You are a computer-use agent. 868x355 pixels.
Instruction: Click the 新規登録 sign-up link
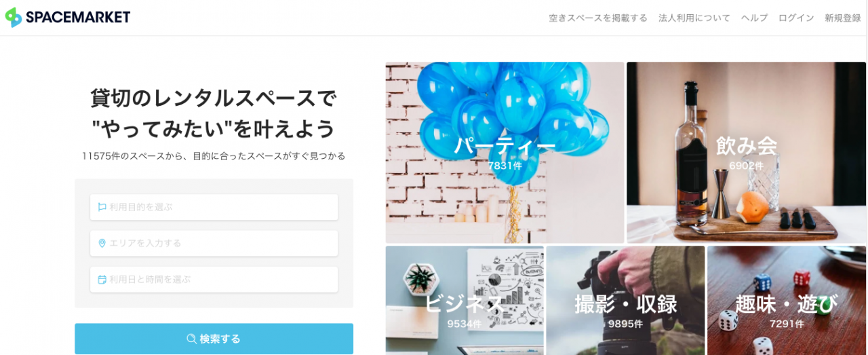(x=843, y=18)
